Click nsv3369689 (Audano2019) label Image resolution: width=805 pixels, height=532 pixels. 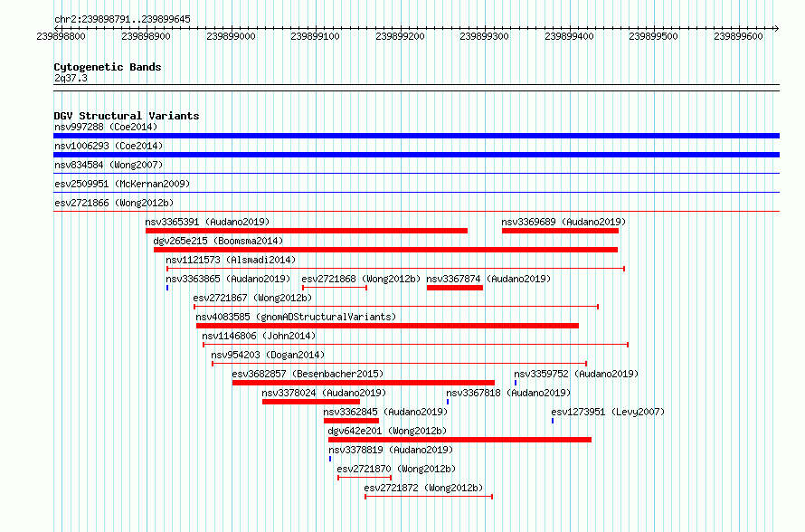[x=563, y=222]
